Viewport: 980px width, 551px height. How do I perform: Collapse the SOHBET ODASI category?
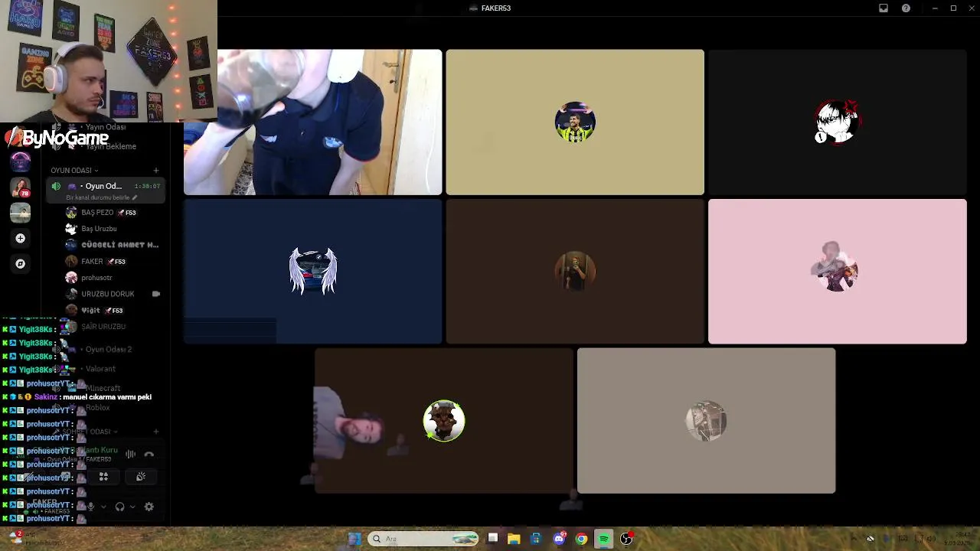click(x=86, y=432)
